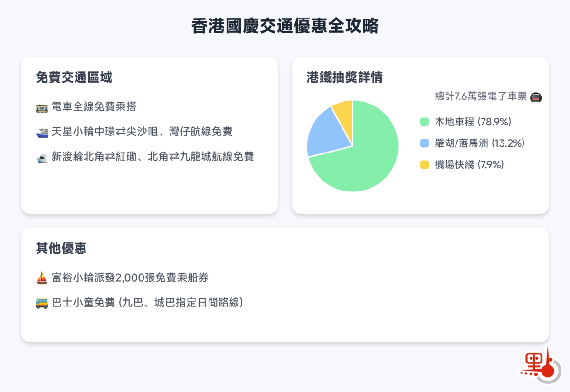Viewport: 570px width, 392px height.
Task: Click the train icon after 電子車票
Action: coord(536,97)
